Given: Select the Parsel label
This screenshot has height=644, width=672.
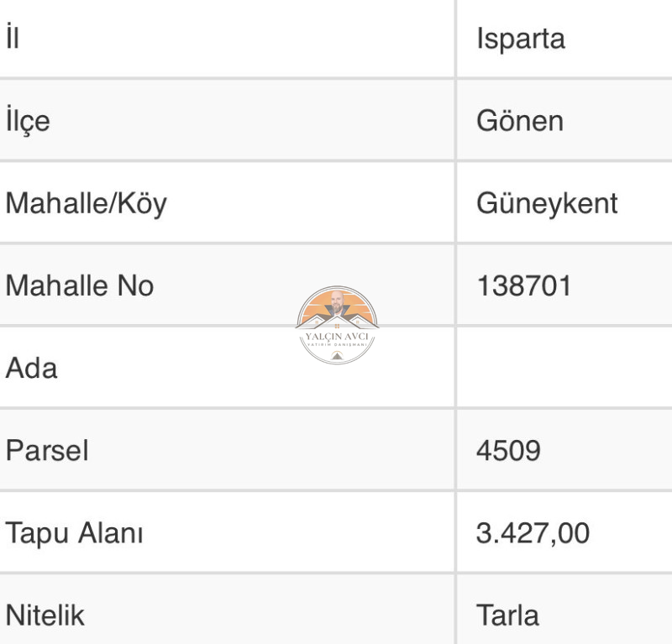Looking at the screenshot, I should click(47, 450).
